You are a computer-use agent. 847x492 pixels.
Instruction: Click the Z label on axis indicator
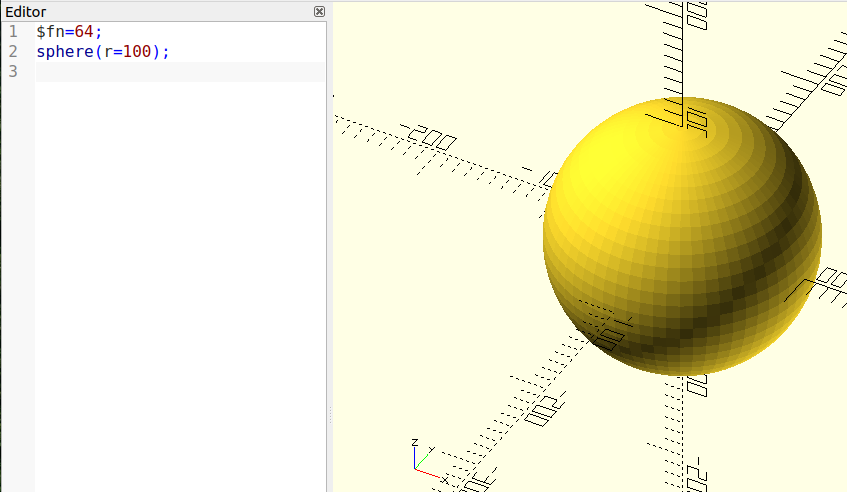pyautogui.click(x=415, y=442)
